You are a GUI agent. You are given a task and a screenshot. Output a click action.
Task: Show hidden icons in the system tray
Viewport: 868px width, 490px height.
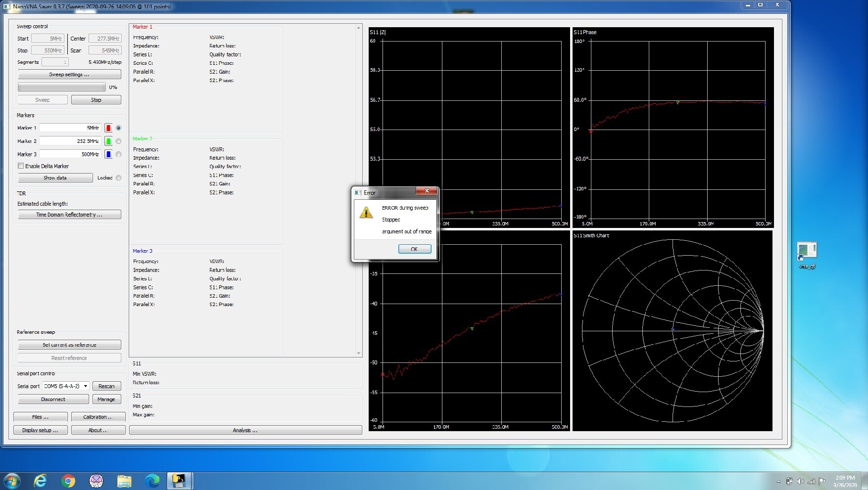(778, 481)
